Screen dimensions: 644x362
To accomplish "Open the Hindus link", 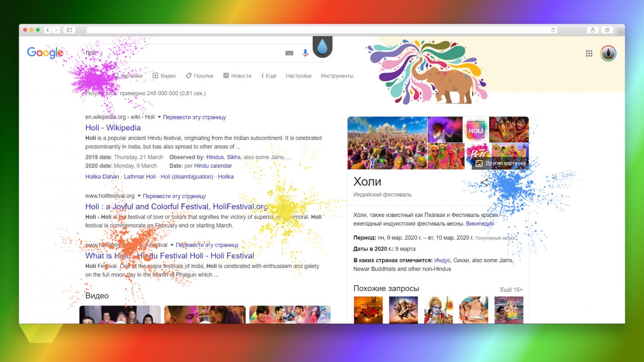I will click(215, 157).
